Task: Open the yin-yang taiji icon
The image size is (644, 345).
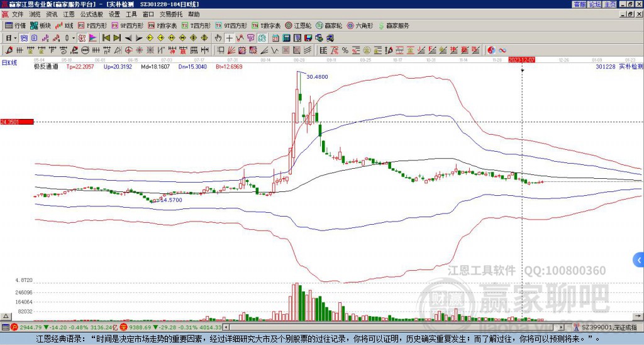Action: tap(491, 50)
